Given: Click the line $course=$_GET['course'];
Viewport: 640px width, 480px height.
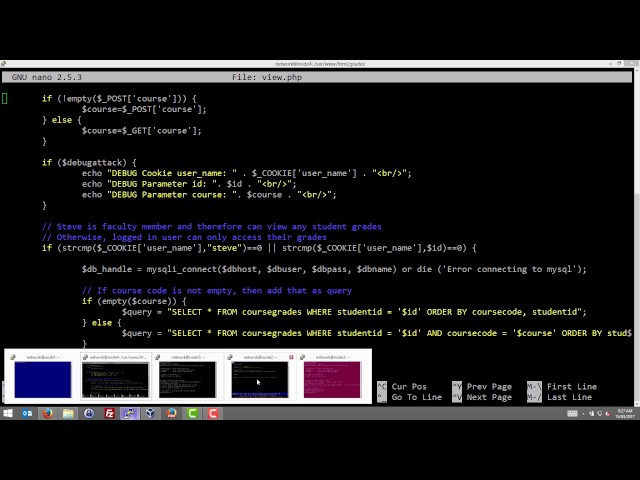Looking at the screenshot, I should coord(142,131).
